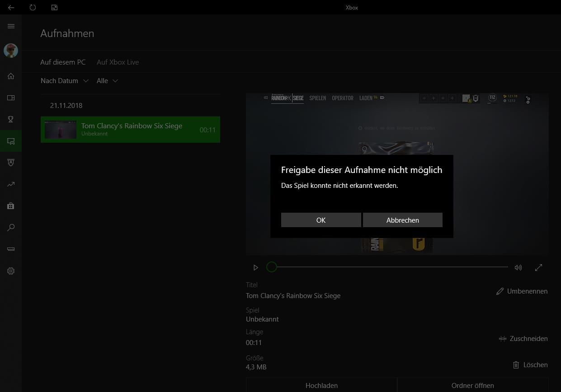Viewport: 561px width, 392px height.
Task: Click the dialog title Freigabe dieser Aufnahme
Action: click(362, 170)
